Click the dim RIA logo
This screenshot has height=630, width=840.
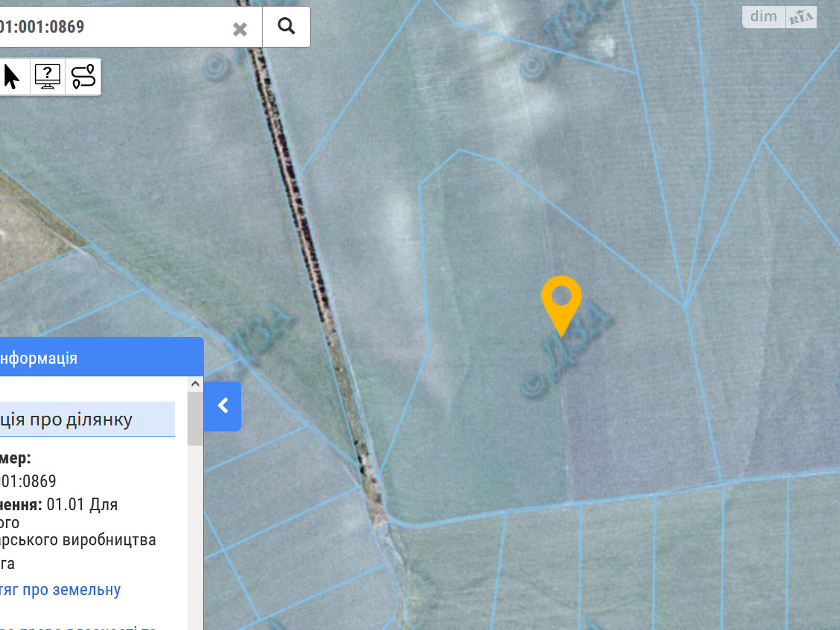tap(779, 17)
